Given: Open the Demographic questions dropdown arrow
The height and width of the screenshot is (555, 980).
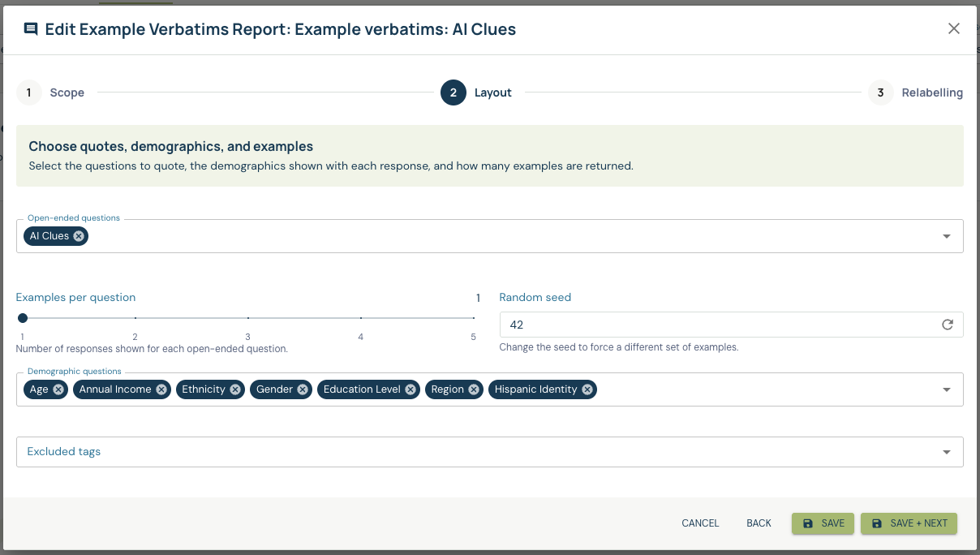Looking at the screenshot, I should [946, 389].
